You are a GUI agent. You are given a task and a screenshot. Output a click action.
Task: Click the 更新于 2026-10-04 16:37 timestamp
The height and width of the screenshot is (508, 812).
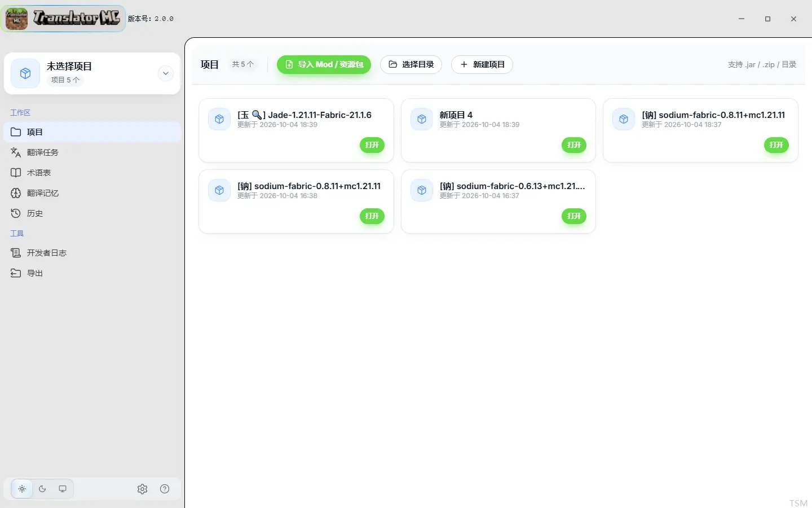point(479,196)
